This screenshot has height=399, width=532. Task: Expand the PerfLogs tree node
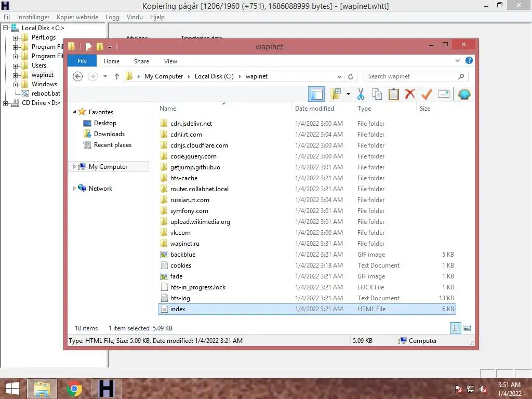click(x=15, y=37)
